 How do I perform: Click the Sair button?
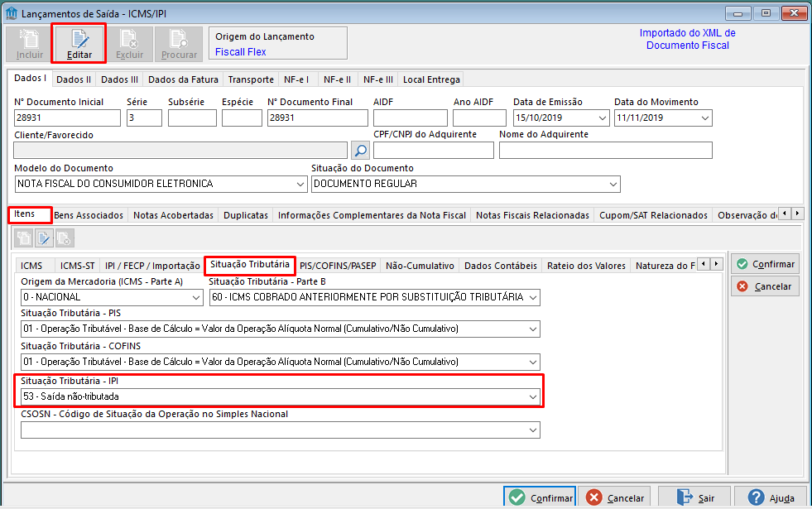click(694, 497)
